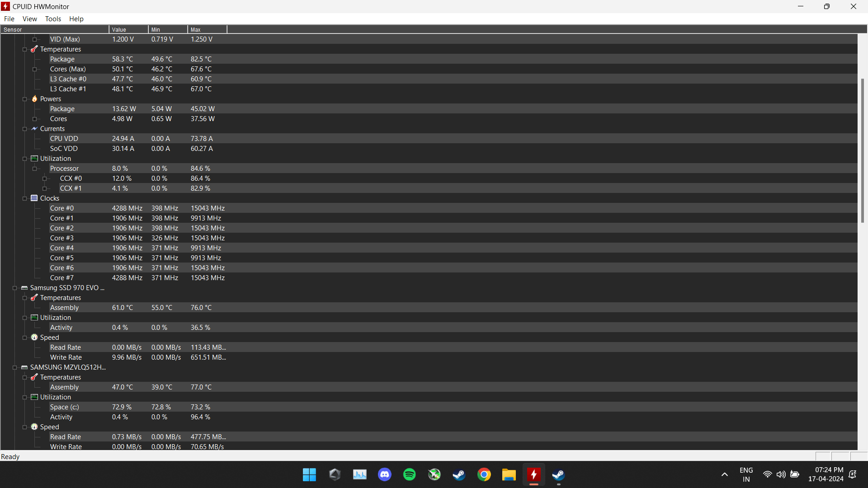Open the Help menu

76,19
